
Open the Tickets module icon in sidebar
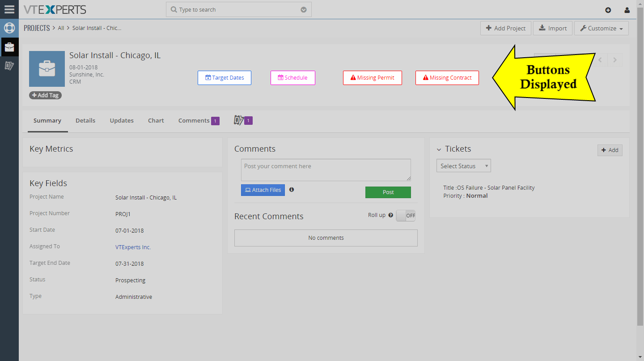(x=9, y=65)
